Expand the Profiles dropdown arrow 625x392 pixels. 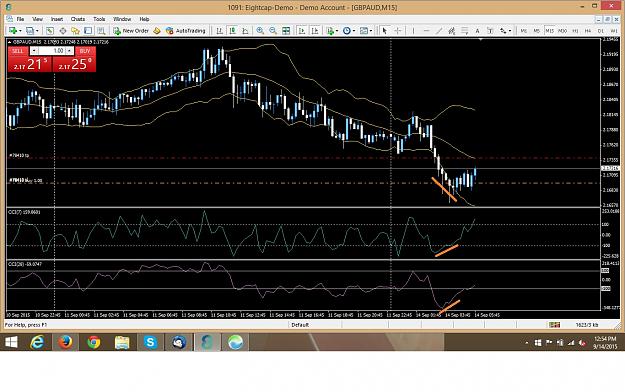point(37,31)
